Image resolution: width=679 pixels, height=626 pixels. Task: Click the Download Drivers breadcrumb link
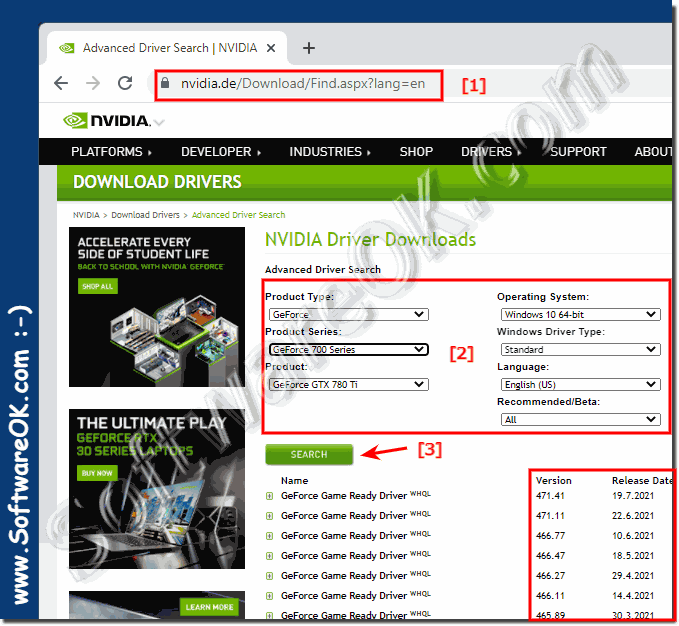point(145,215)
